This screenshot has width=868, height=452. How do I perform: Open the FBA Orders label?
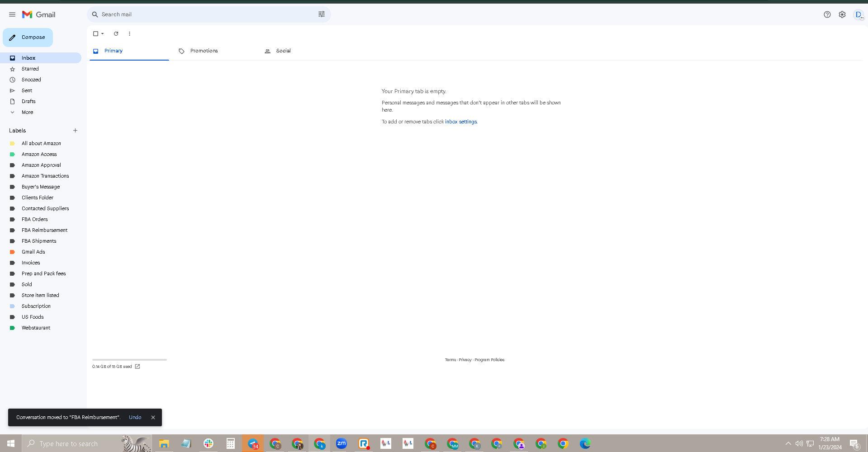(41, 219)
